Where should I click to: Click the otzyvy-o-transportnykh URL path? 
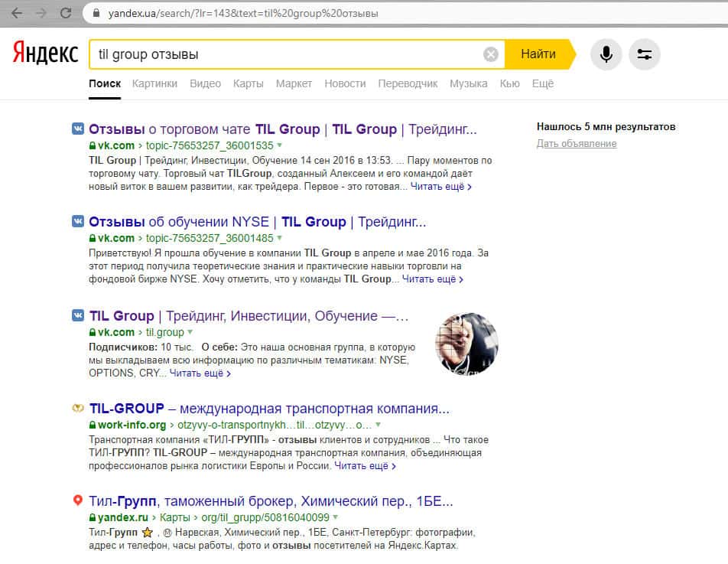click(x=275, y=425)
